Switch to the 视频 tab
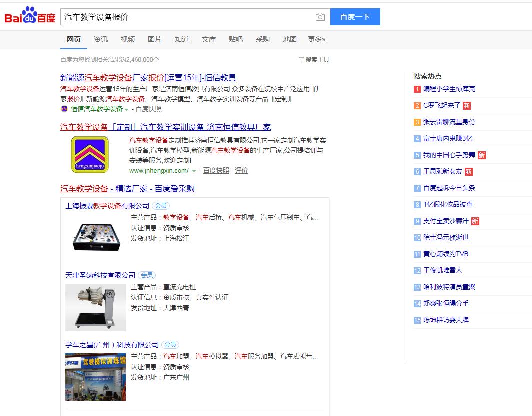 tap(128, 39)
